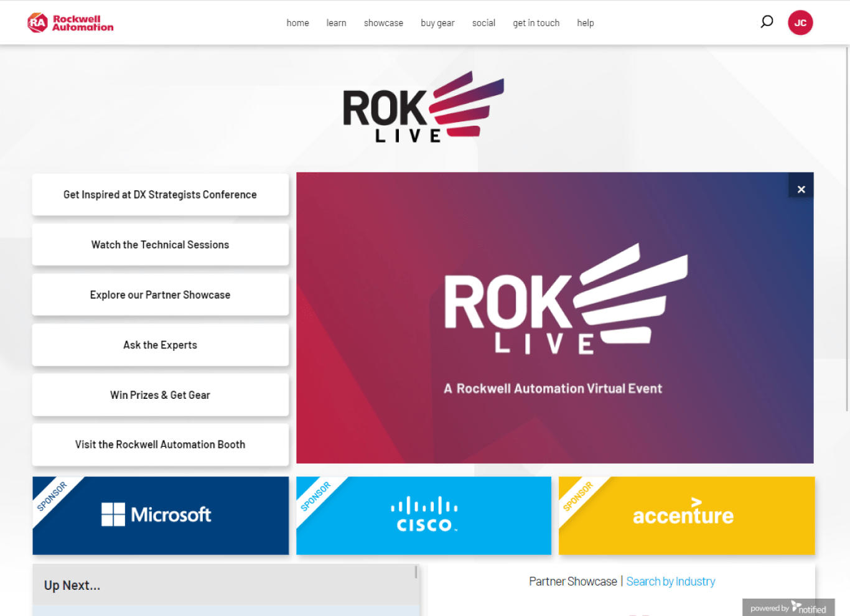Viewport: 850px width, 616px height.
Task: Open Win Prizes & Get Gear
Action: (x=160, y=394)
